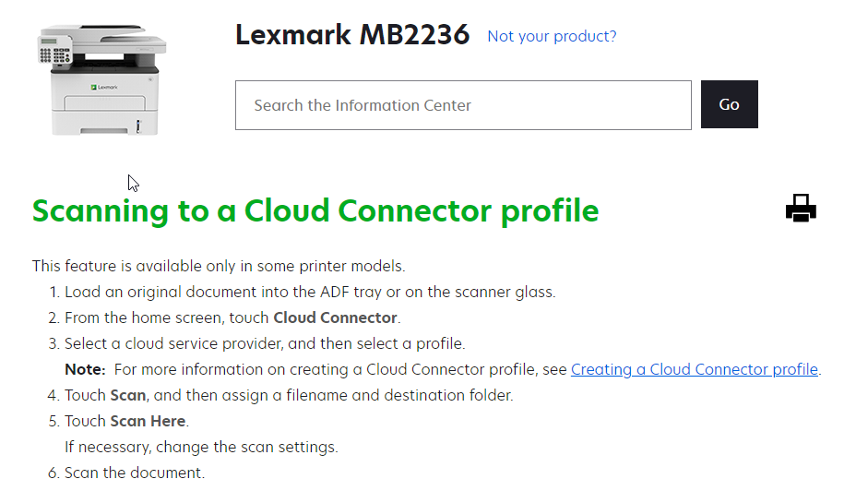Click the bold Scan word in step 4

(x=128, y=395)
